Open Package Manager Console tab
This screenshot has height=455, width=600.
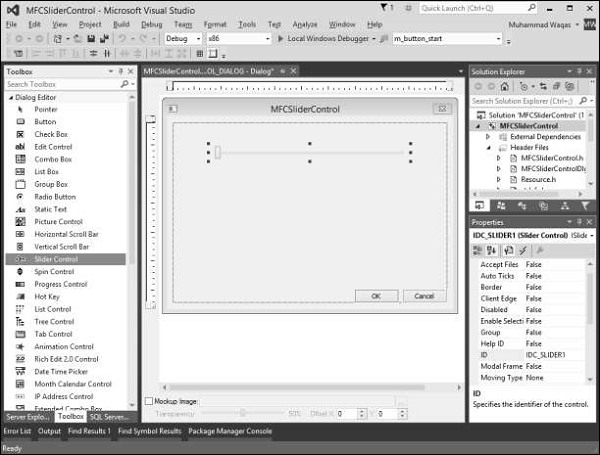coord(230,431)
